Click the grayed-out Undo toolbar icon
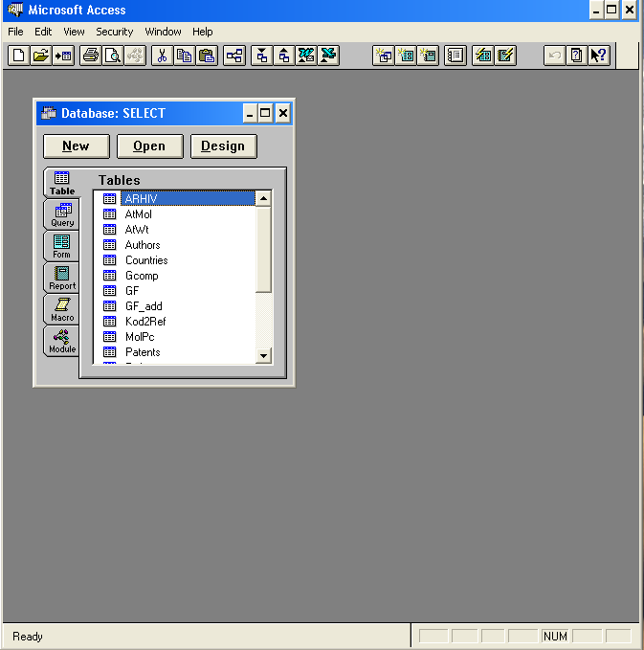 (554, 56)
